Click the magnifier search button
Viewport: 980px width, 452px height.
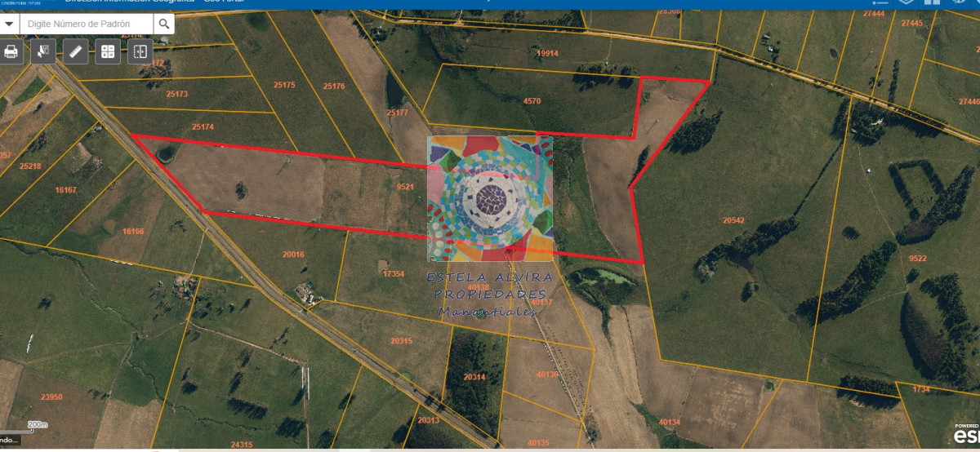[x=164, y=24]
